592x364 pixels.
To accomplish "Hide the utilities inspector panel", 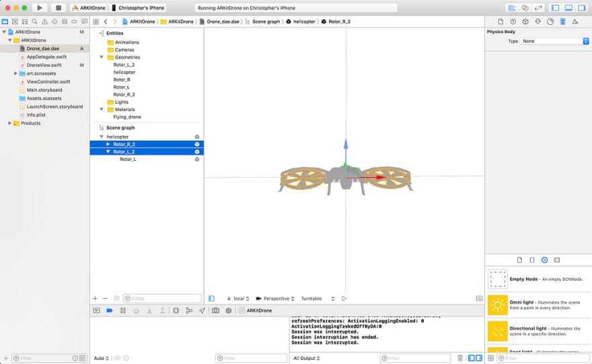I will (582, 7).
